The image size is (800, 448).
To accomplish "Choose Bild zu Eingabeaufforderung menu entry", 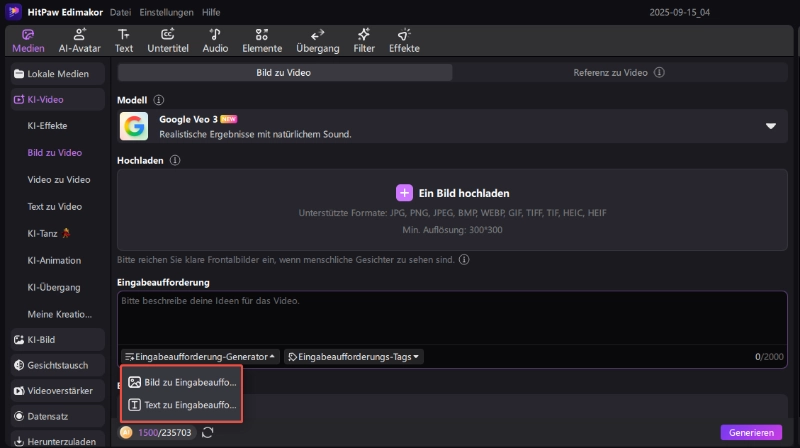I will (x=182, y=382).
